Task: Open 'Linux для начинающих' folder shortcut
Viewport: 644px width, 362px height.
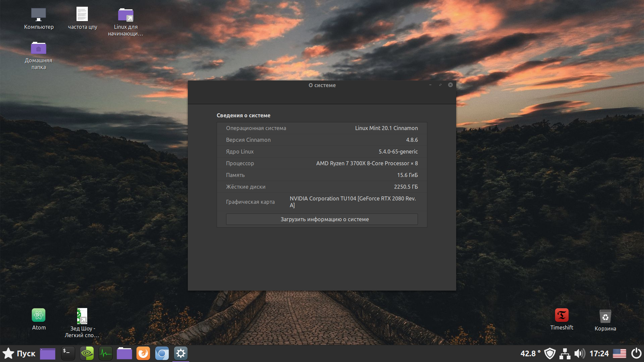Action: [126, 15]
